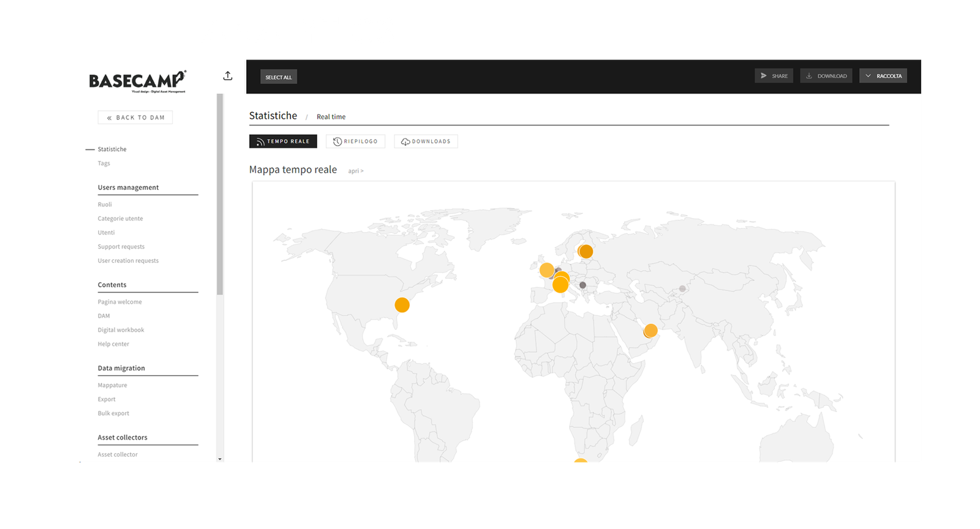Open Support requests in sidebar
This screenshot has width=980, height=529.
click(121, 247)
